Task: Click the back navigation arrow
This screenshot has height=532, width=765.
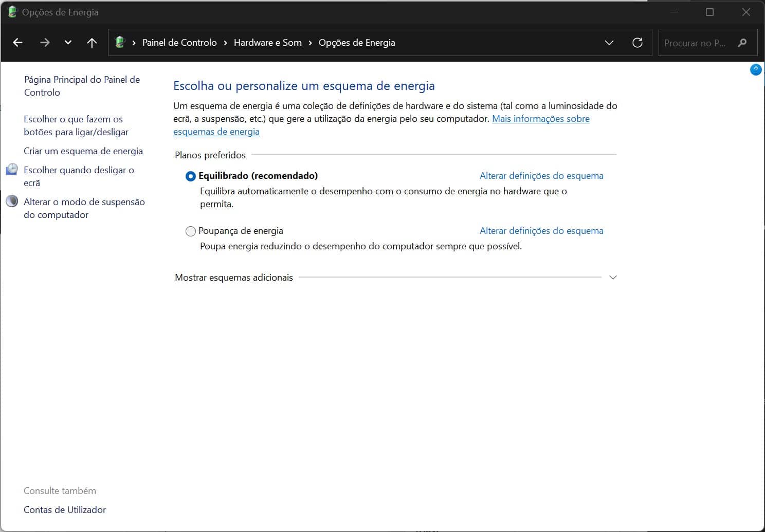Action: click(x=18, y=43)
